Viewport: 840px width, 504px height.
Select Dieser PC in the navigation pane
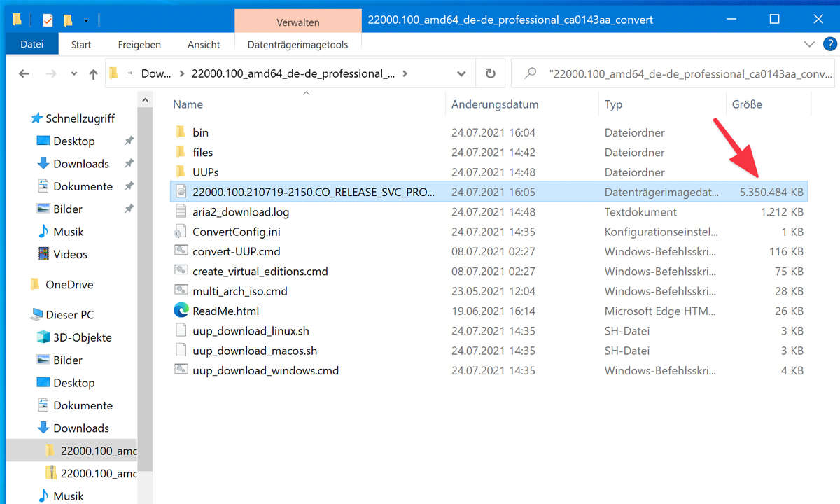pos(69,315)
